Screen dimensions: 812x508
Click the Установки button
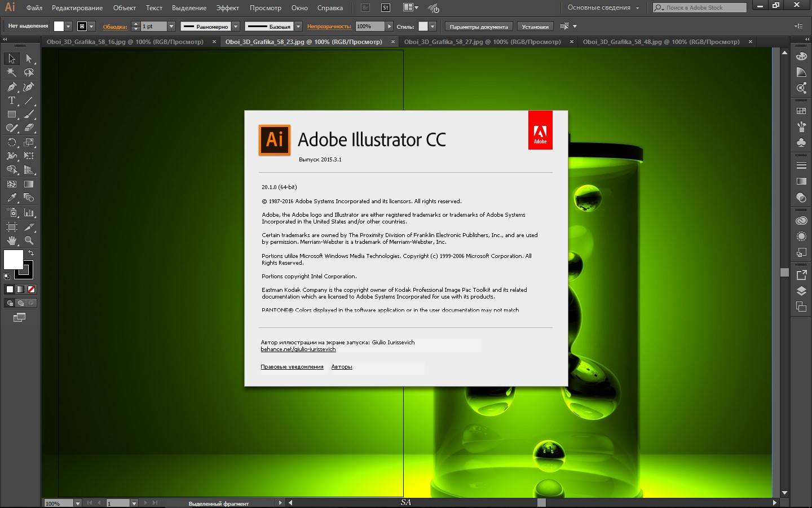coord(535,27)
